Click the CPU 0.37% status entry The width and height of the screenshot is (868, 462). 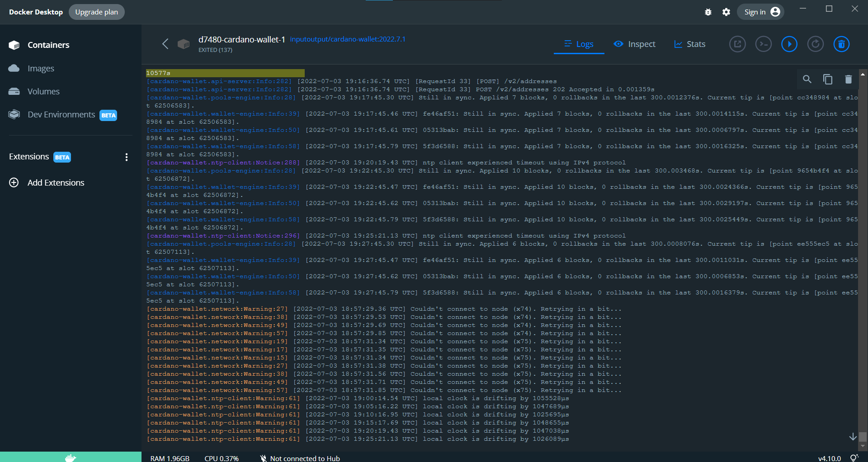coord(222,458)
